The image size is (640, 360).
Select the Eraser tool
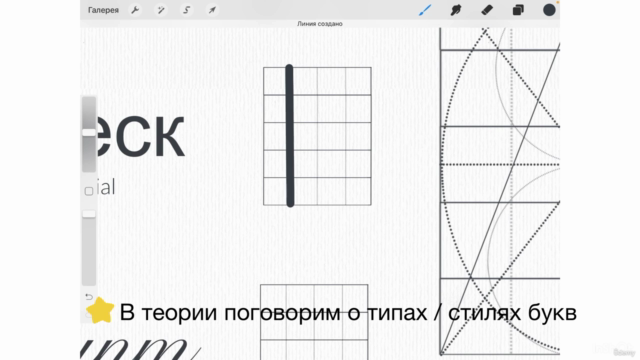point(487,10)
